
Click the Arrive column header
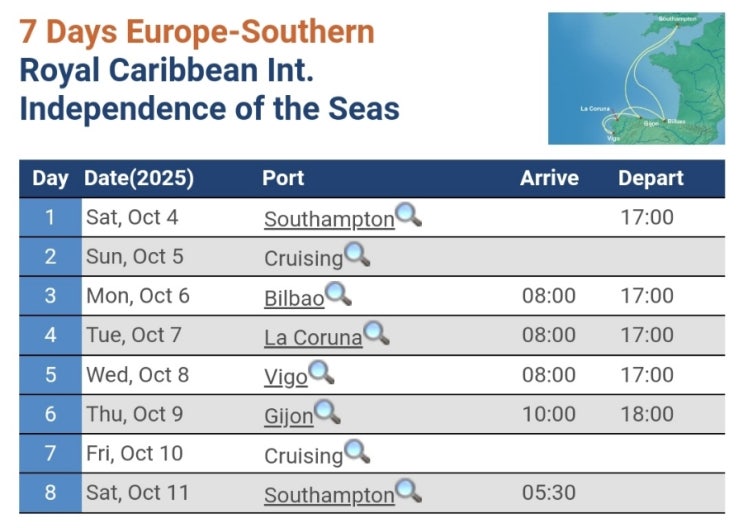[x=549, y=179]
